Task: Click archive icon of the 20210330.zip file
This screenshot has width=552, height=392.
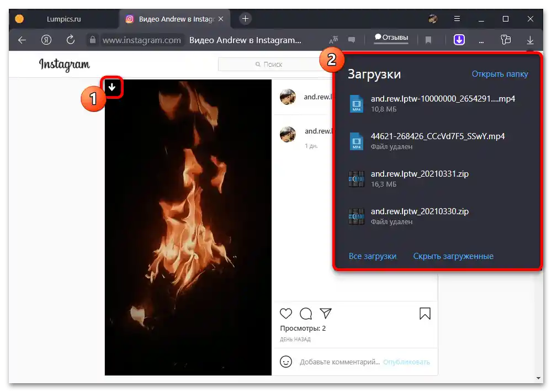Action: (356, 216)
